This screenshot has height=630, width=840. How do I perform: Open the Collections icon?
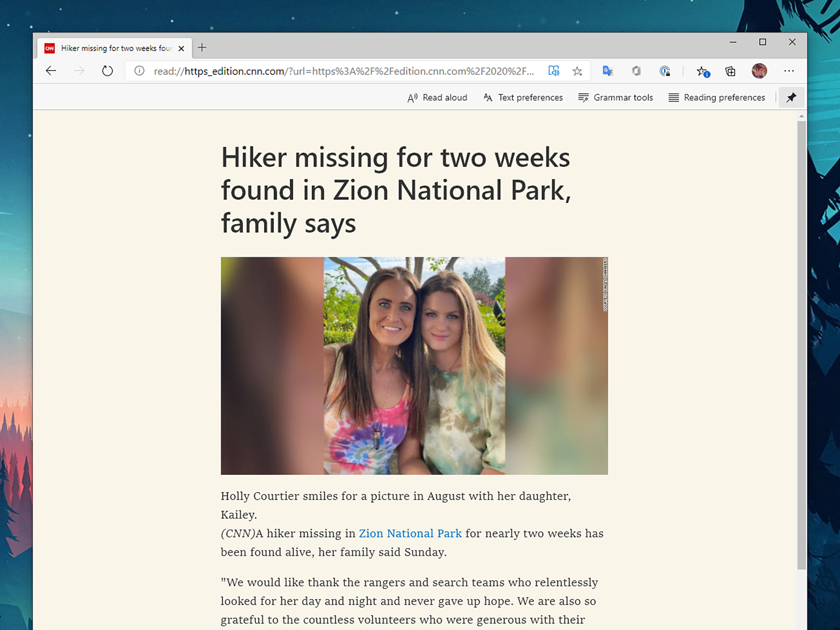(730, 71)
